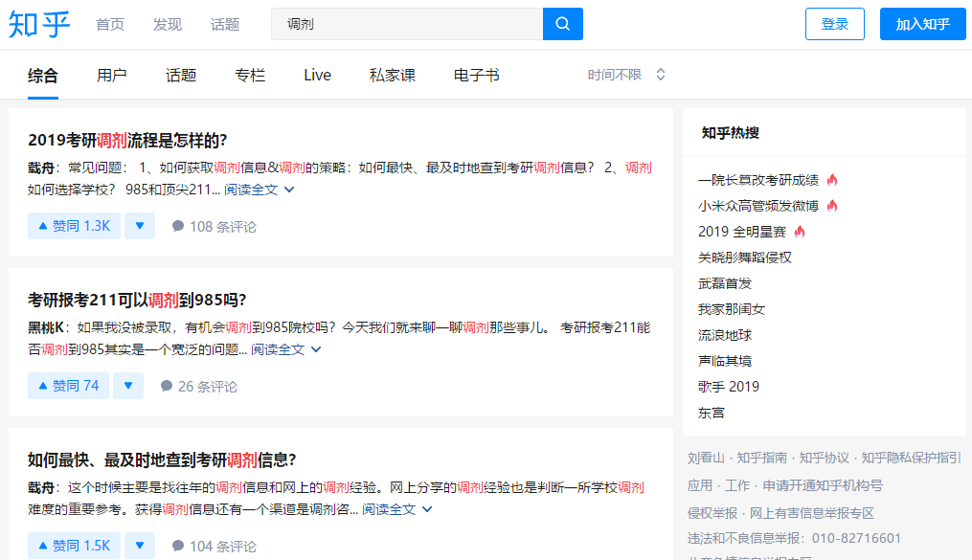The width and height of the screenshot is (972, 560).
Task: Click the 登录 button
Action: (835, 24)
